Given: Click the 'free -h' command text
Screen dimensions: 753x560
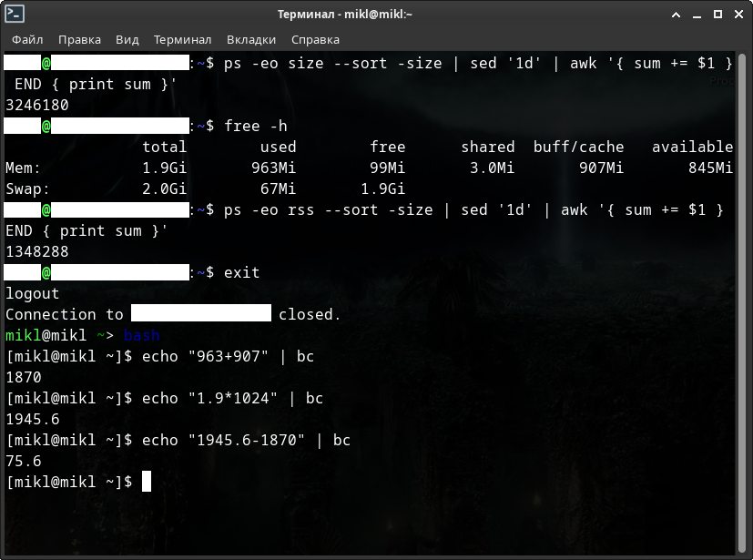Looking at the screenshot, I should click(255, 126).
